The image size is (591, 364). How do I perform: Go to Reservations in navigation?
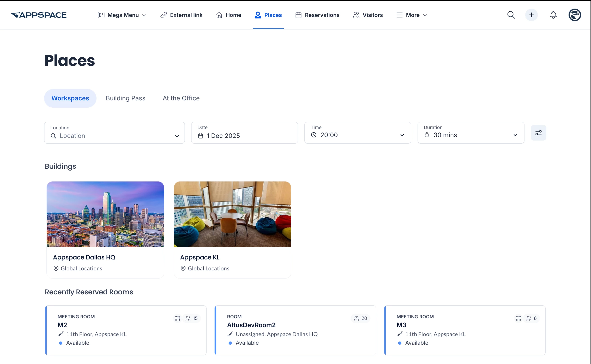[x=317, y=15]
